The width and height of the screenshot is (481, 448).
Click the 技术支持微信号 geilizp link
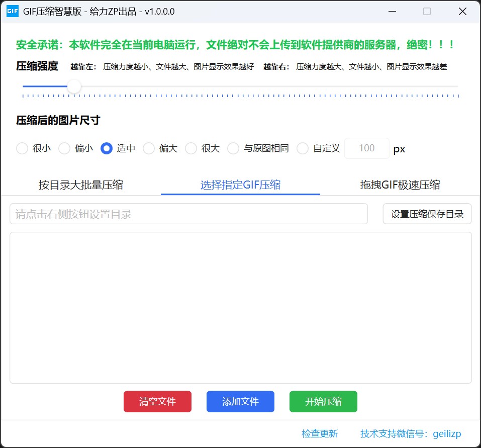[411, 433]
